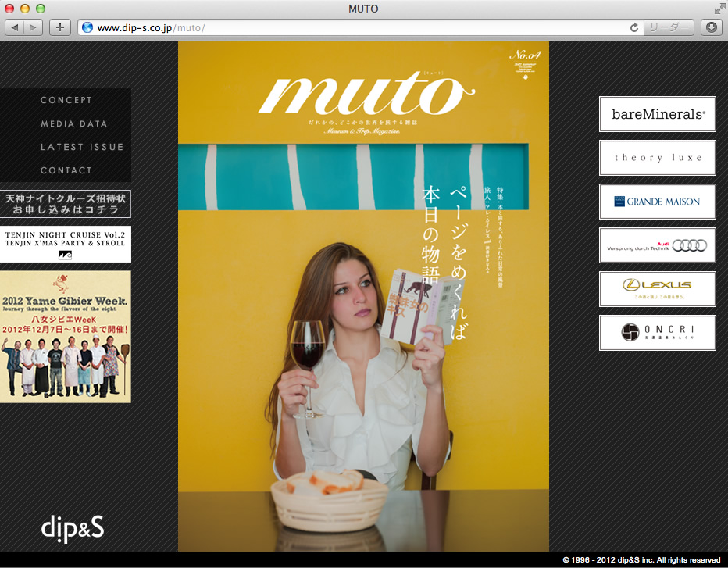Click the browser forward arrow button

click(x=33, y=27)
